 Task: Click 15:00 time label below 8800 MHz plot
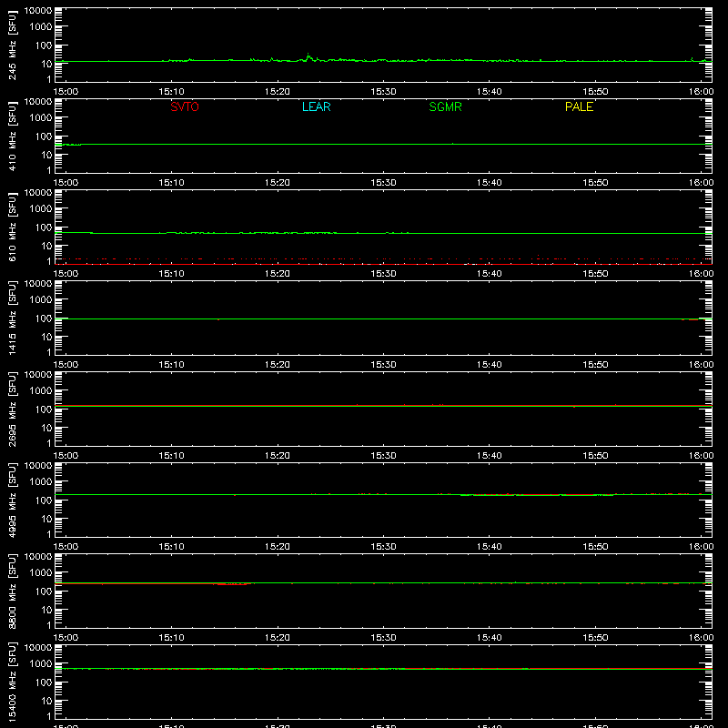(x=66, y=638)
